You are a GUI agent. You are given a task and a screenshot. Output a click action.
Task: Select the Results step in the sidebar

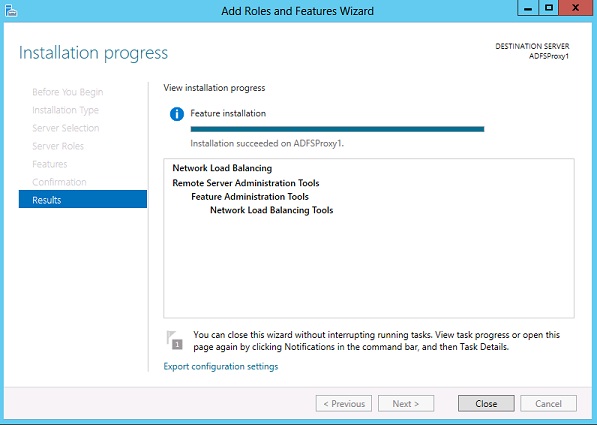click(x=83, y=199)
